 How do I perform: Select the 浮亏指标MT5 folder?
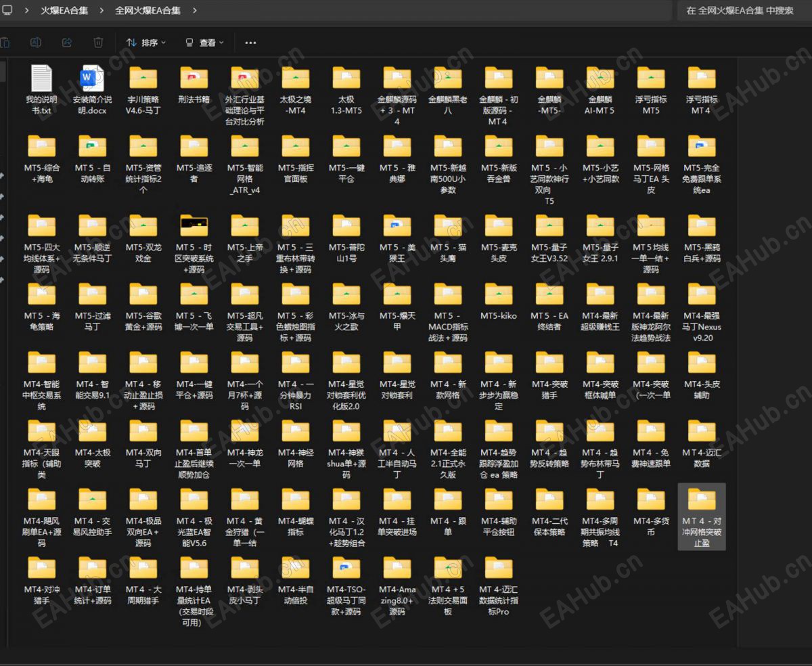click(x=651, y=91)
